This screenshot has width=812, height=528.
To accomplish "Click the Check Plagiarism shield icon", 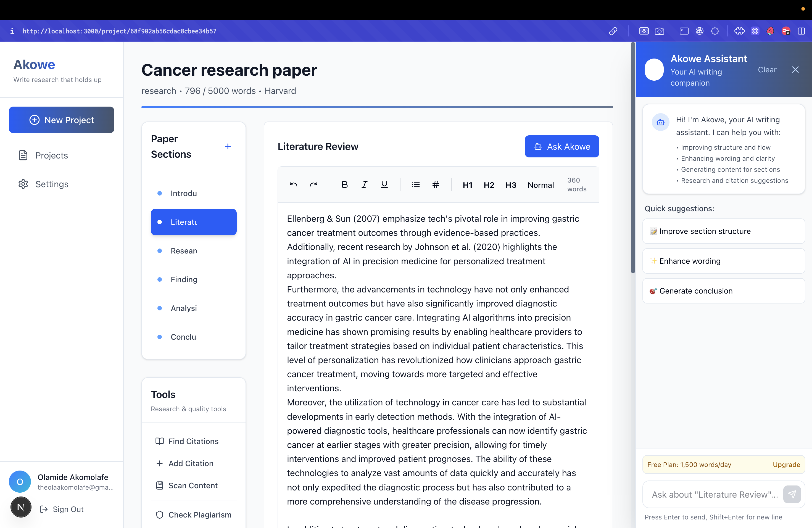I will [159, 515].
